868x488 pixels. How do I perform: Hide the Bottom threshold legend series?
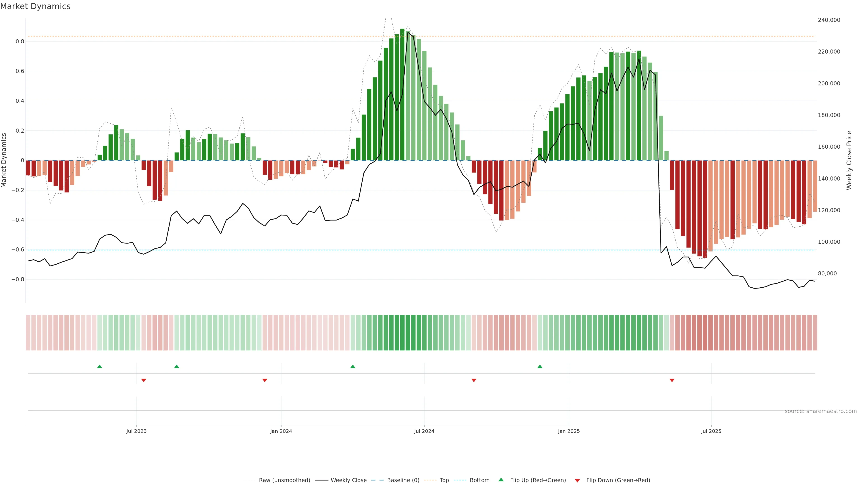479,480
